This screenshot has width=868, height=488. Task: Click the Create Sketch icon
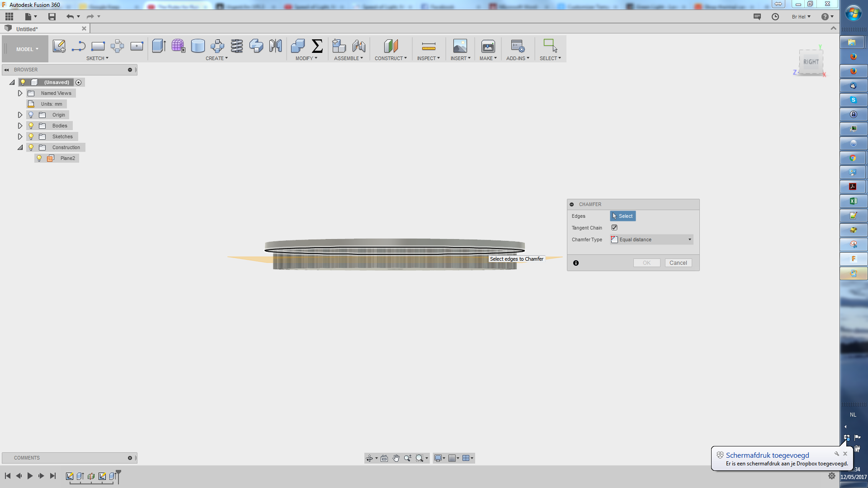click(x=59, y=46)
